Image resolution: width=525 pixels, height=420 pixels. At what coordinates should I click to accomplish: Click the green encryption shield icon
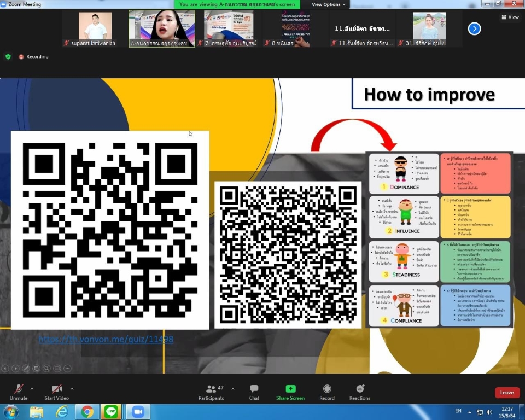click(x=8, y=57)
